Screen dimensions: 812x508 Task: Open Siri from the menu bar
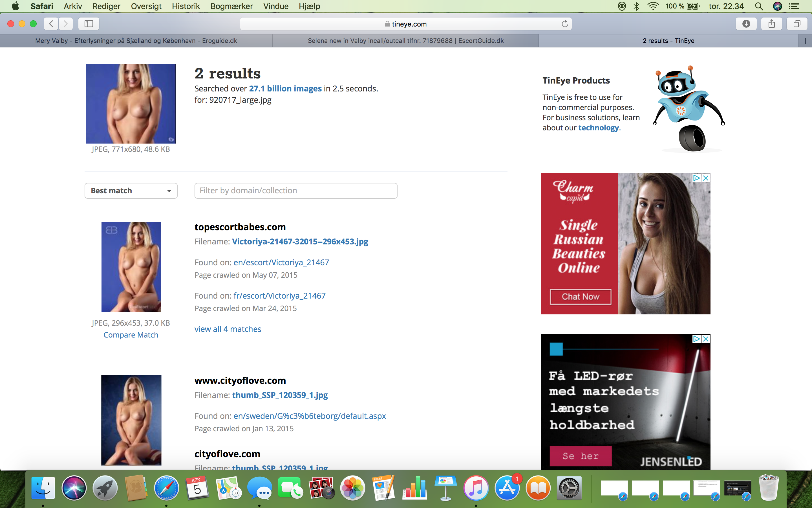coord(777,6)
